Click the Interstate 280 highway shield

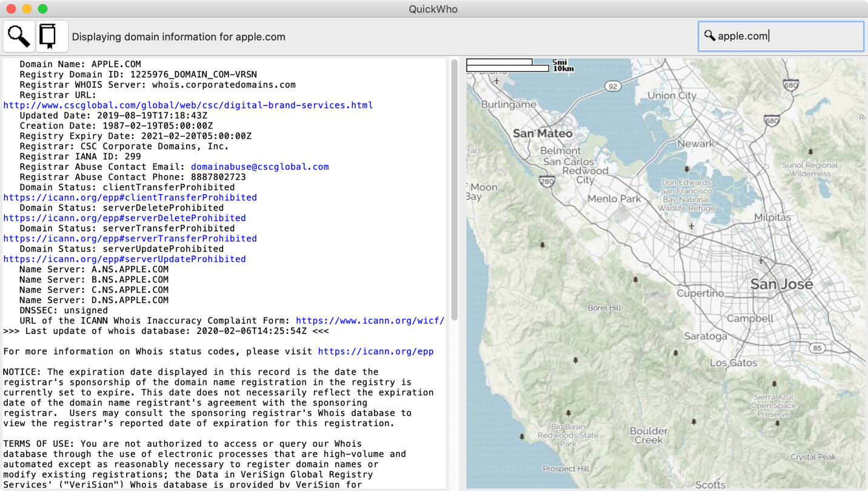tap(547, 181)
